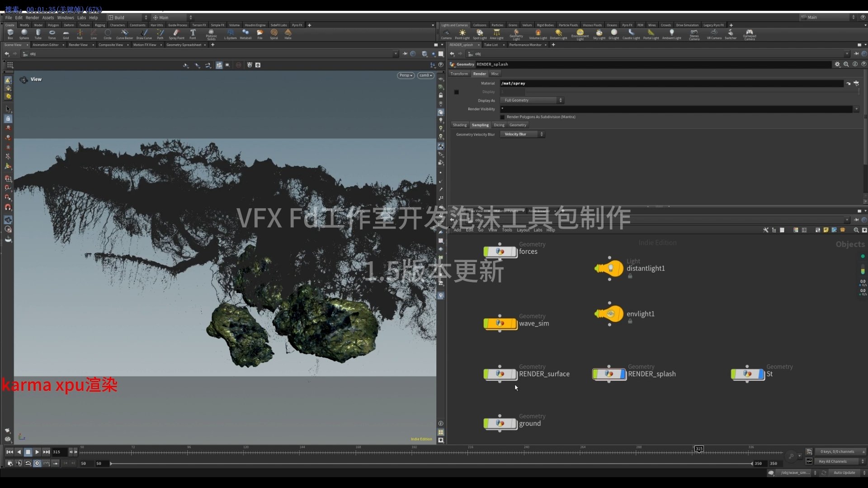The height and width of the screenshot is (488, 868).
Task: Add a Point Light from the shelf
Action: pyautogui.click(x=462, y=34)
